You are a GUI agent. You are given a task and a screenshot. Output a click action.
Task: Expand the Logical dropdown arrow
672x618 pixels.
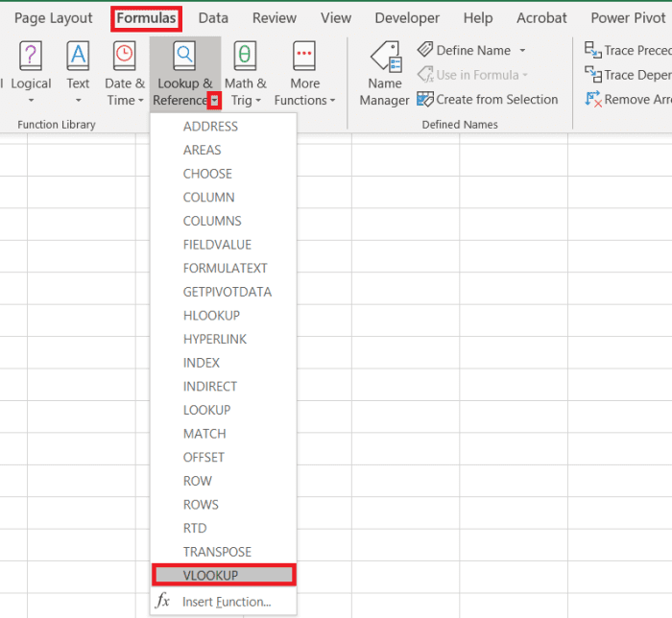point(31,101)
